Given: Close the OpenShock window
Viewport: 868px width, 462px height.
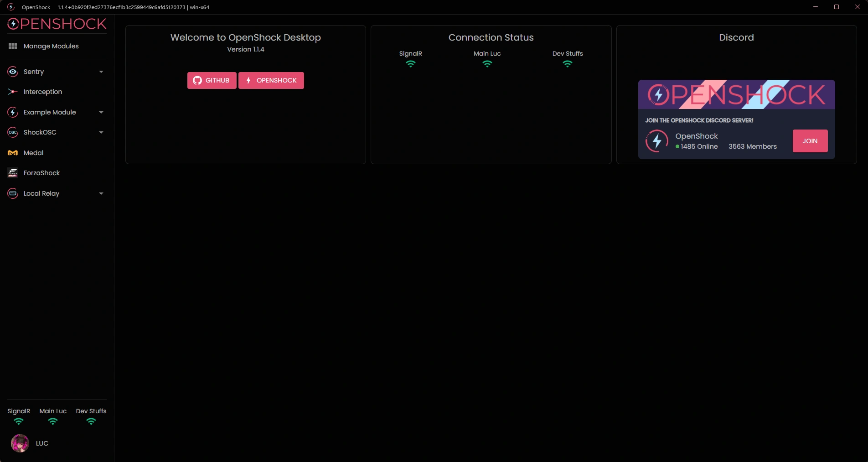Looking at the screenshot, I should (x=858, y=7).
